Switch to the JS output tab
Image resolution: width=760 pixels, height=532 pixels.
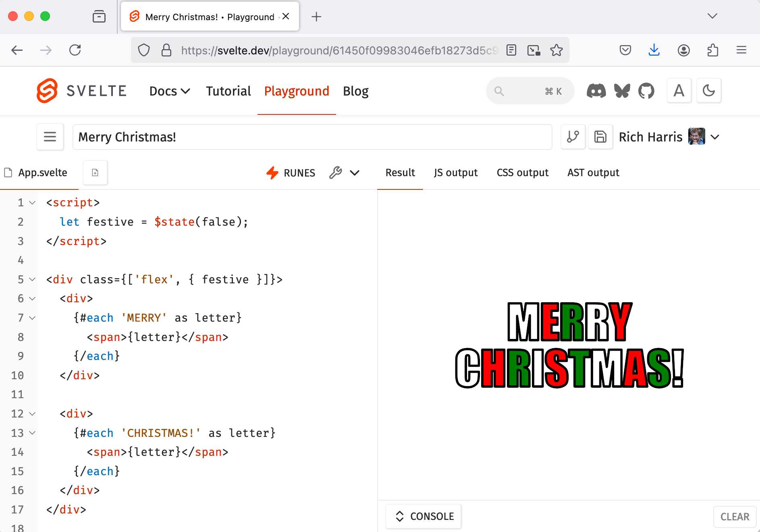click(x=455, y=172)
